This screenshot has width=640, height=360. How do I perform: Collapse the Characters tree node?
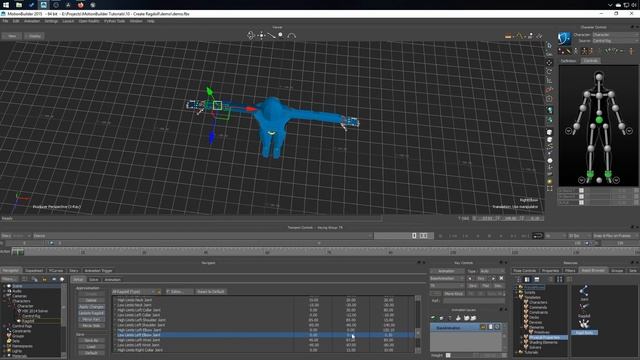(4, 301)
